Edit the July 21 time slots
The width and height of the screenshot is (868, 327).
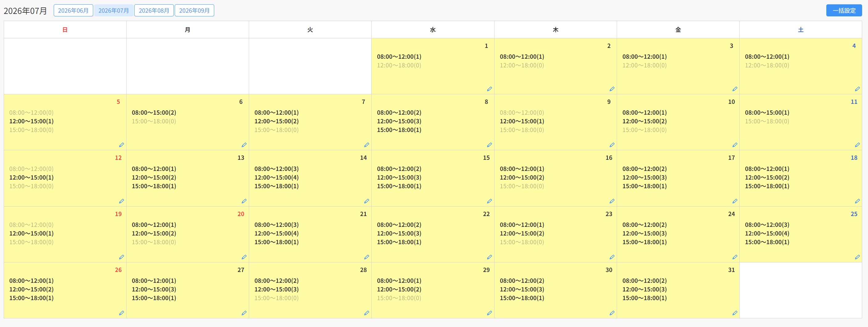(367, 257)
